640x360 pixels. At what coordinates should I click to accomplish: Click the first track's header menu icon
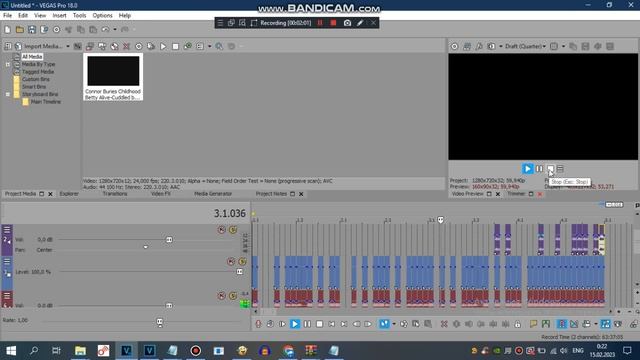tap(7, 230)
